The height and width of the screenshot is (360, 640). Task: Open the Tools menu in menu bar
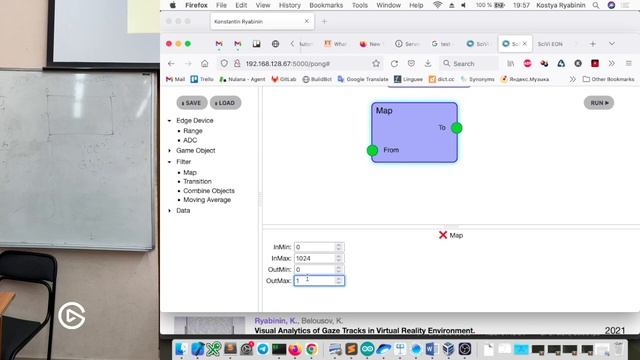pos(360,5)
